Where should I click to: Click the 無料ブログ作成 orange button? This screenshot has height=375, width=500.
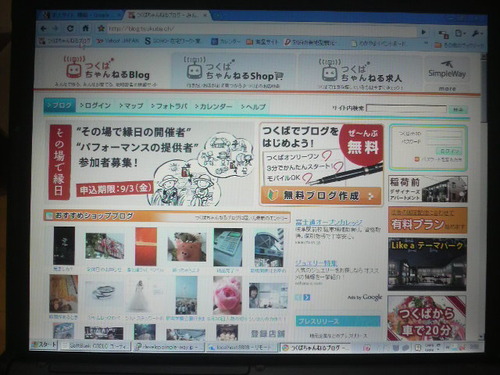coord(321,196)
